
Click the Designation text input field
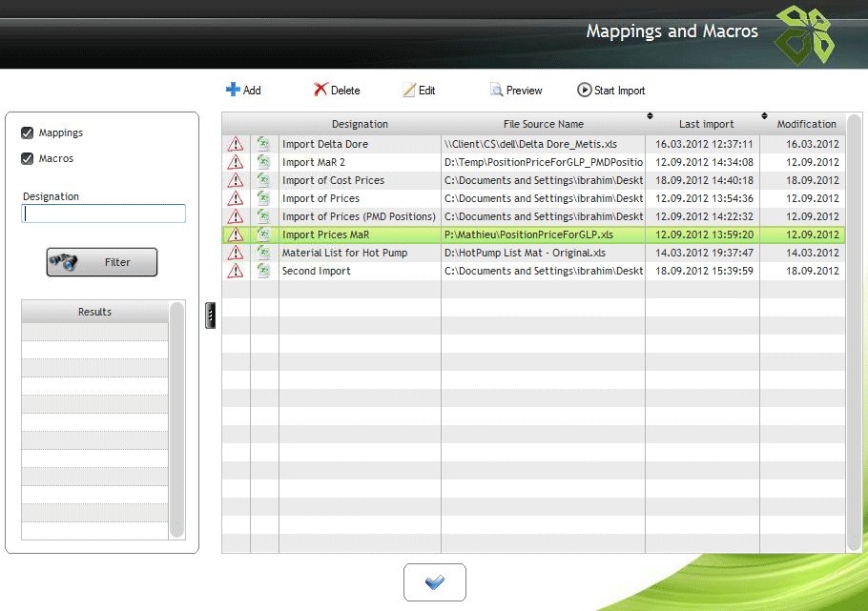coord(104,214)
